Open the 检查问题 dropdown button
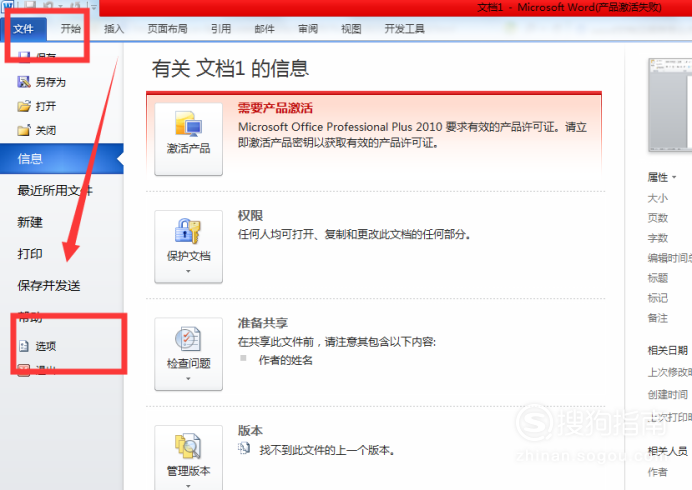 tap(188, 354)
